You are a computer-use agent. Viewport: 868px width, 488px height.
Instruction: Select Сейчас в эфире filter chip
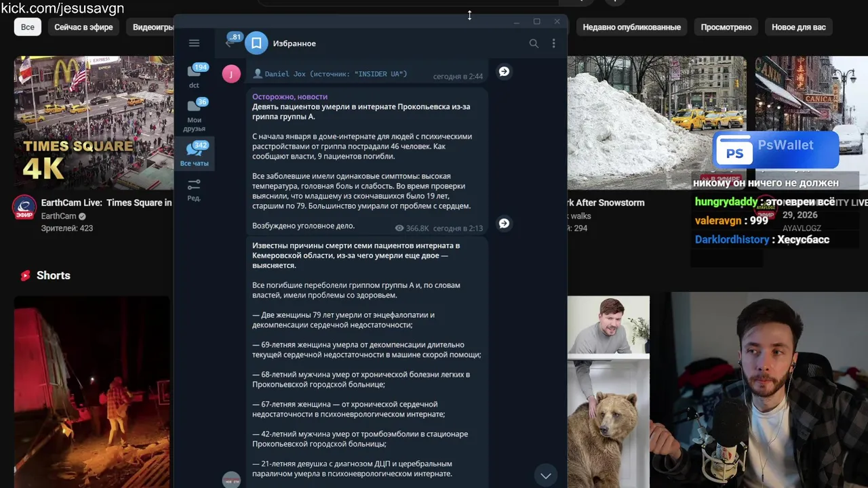tap(83, 27)
